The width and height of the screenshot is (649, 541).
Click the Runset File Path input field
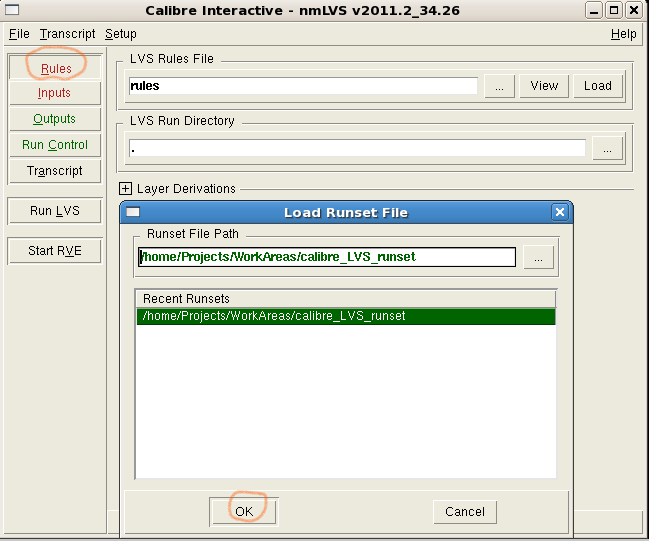pyautogui.click(x=327, y=257)
